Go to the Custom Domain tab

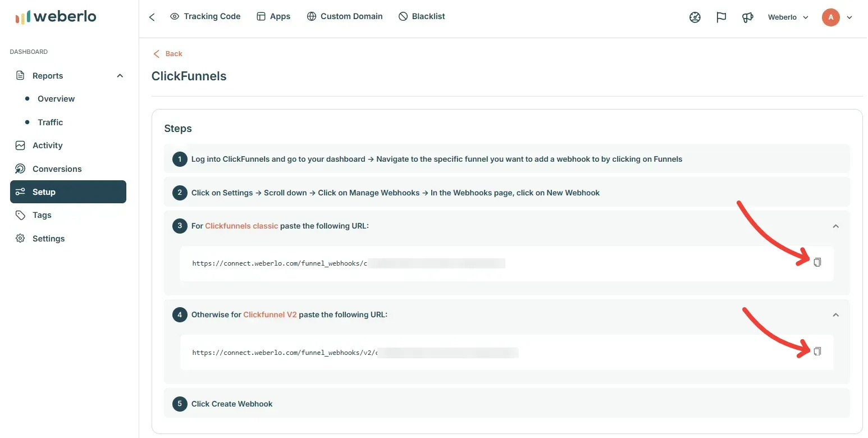(x=345, y=16)
